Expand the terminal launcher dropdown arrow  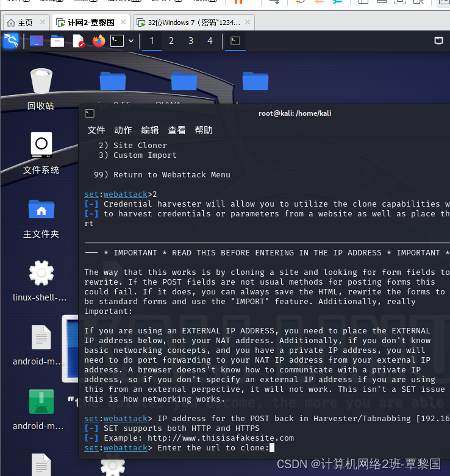tap(131, 41)
